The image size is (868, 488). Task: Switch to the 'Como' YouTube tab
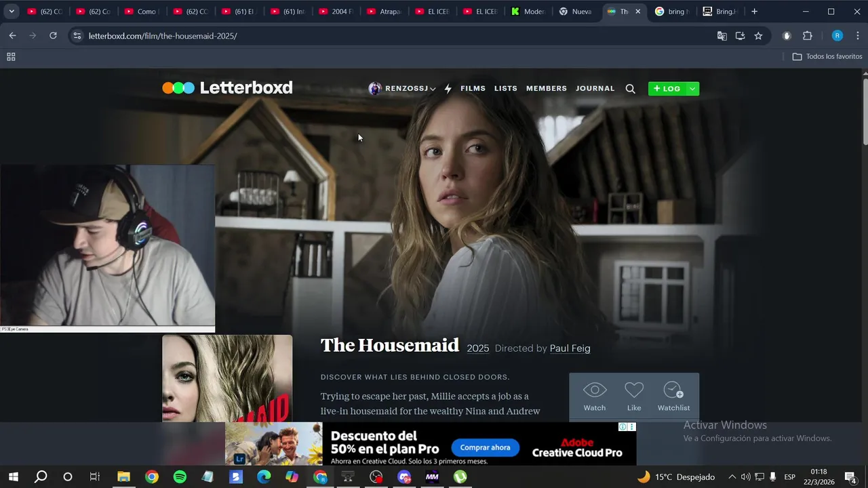140,12
